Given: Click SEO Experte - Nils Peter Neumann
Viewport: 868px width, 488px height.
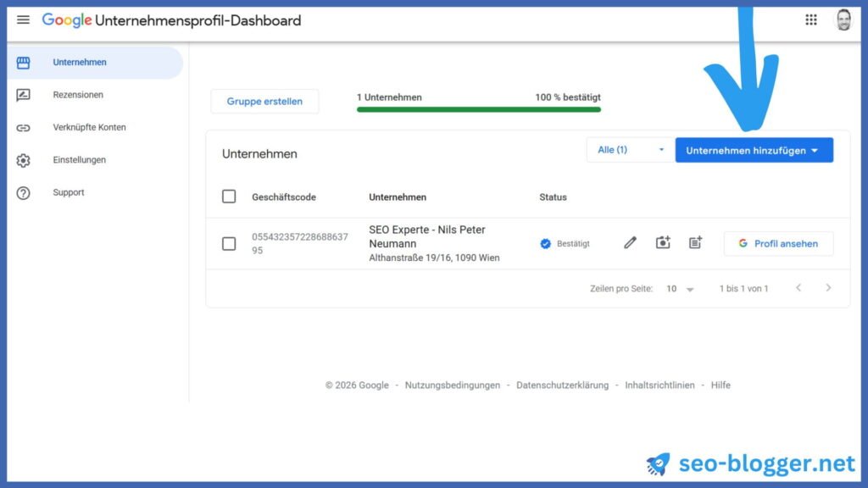Looking at the screenshot, I should (427, 237).
